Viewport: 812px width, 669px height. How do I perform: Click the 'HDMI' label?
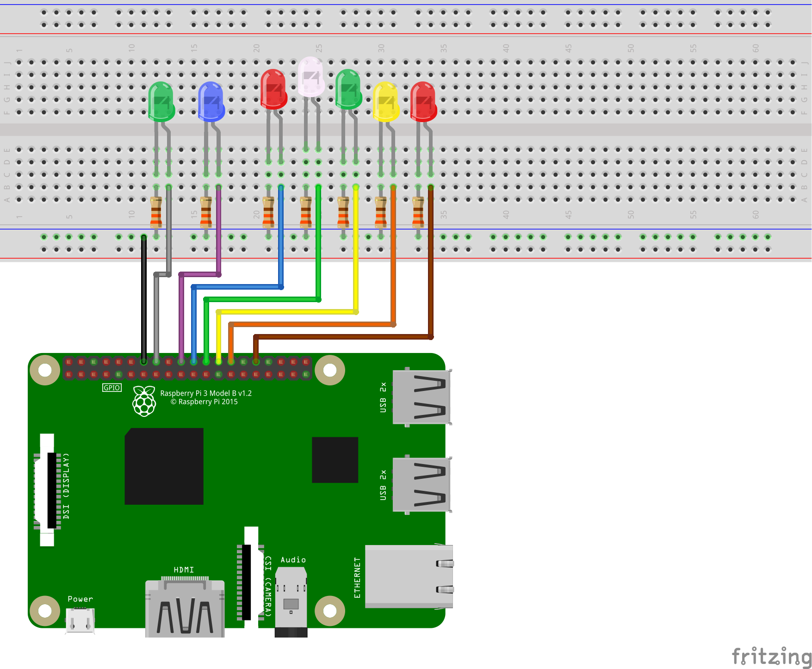[184, 570]
